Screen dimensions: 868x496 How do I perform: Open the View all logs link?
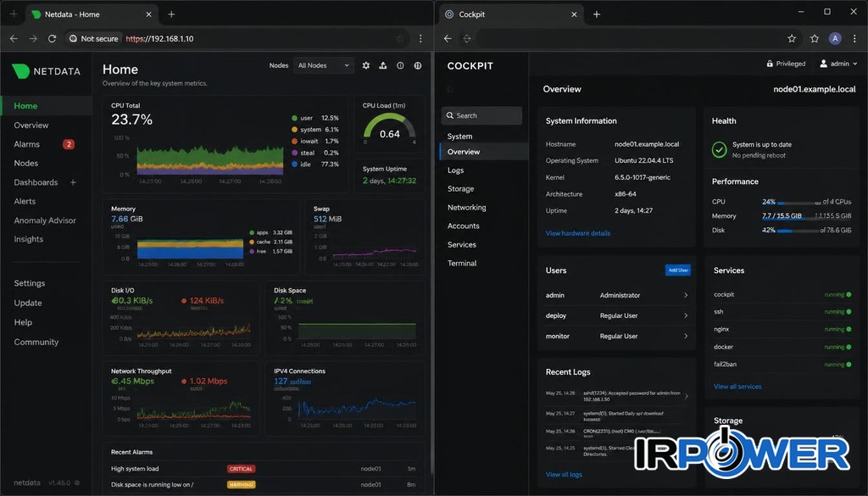click(x=564, y=475)
